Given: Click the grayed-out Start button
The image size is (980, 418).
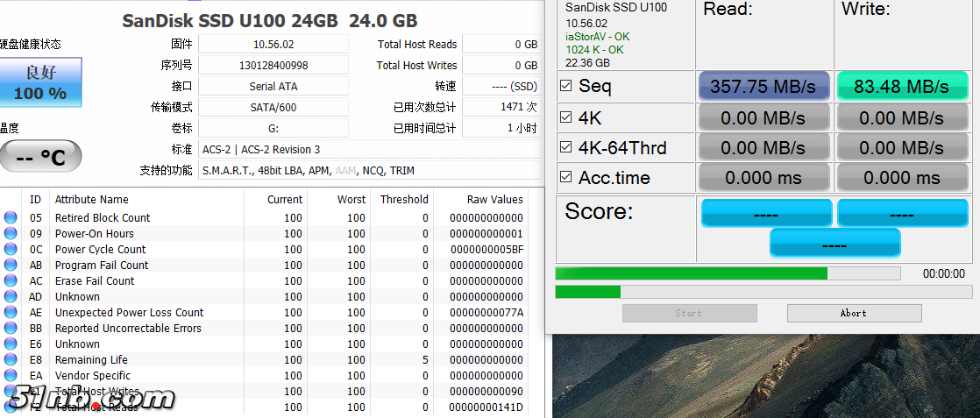Looking at the screenshot, I should (x=689, y=313).
